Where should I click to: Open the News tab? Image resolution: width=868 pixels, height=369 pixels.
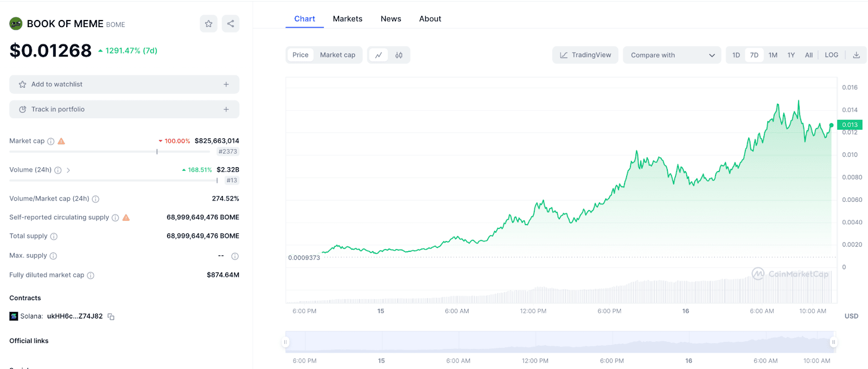(391, 18)
